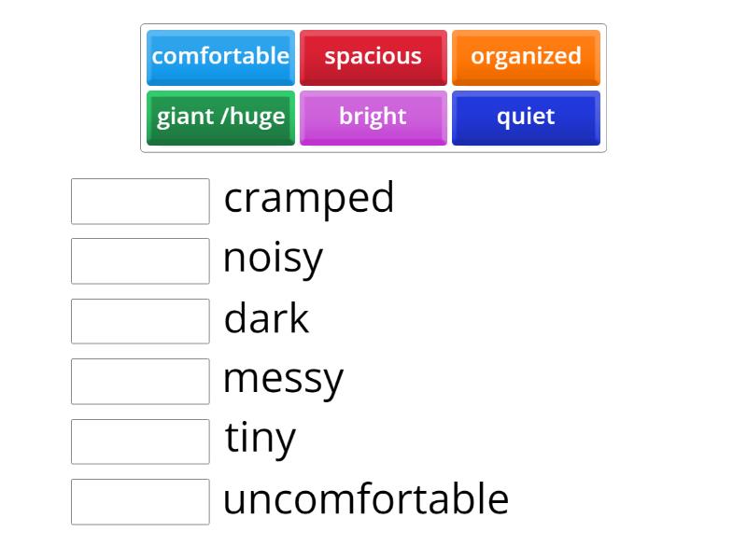
Task: Click the answer box beside uncomfortable
Action: 140,502
